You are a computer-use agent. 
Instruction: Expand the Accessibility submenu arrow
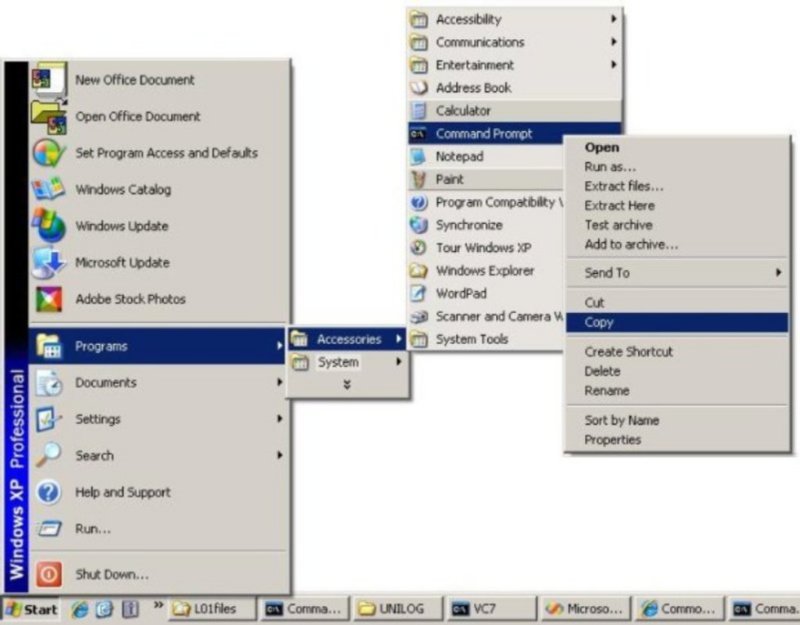pyautogui.click(x=614, y=19)
